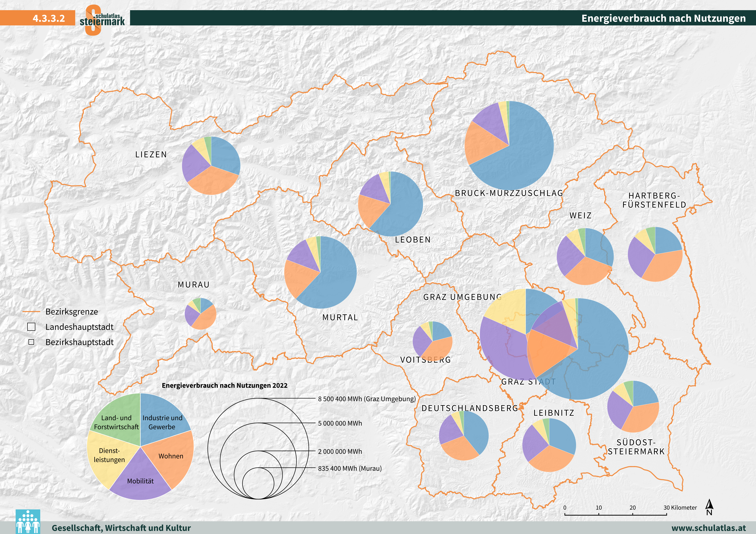The width and height of the screenshot is (756, 534).
Task: Click the Voitsberg district pie chart
Action: pos(432,341)
